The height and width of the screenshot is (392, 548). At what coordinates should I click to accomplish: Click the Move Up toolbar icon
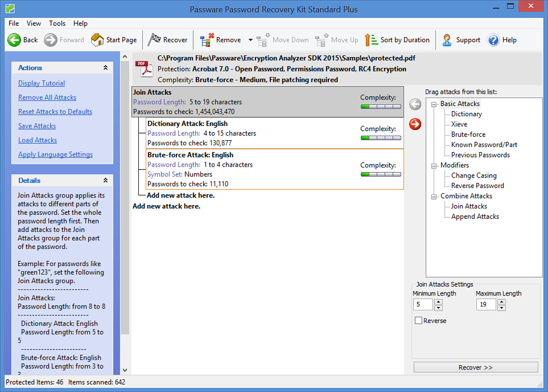(322, 40)
